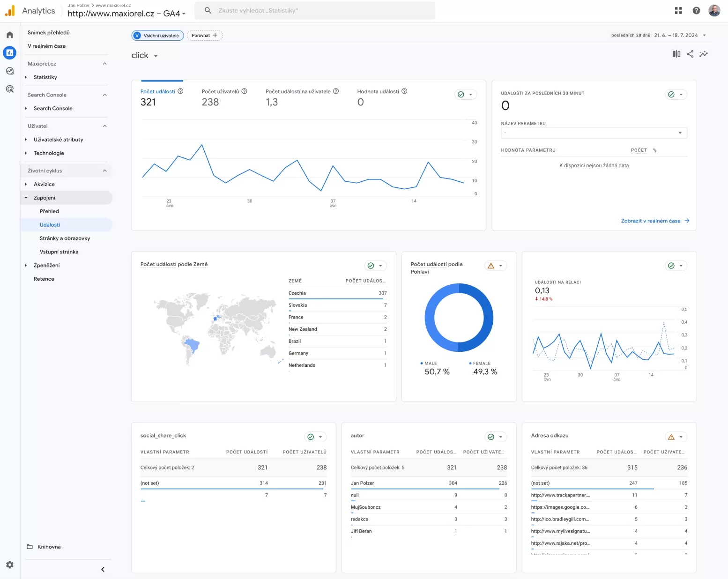The height and width of the screenshot is (579, 728).
Task: Expand Uživatelské atributy tree item
Action: pyautogui.click(x=26, y=140)
